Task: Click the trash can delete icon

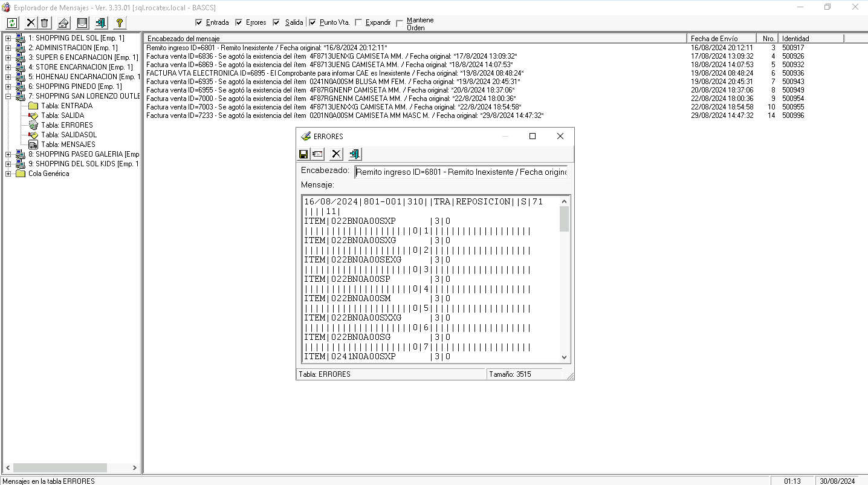Action: 45,23
